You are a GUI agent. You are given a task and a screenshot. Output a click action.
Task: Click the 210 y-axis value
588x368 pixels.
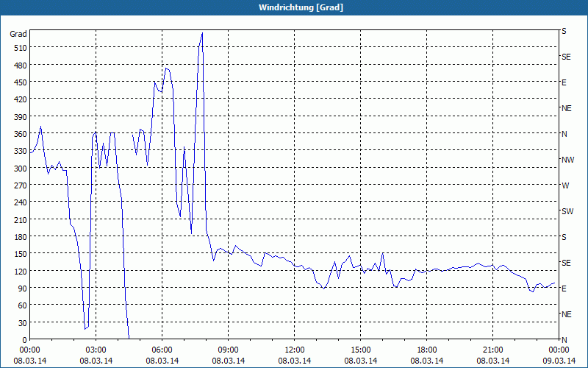coord(20,219)
